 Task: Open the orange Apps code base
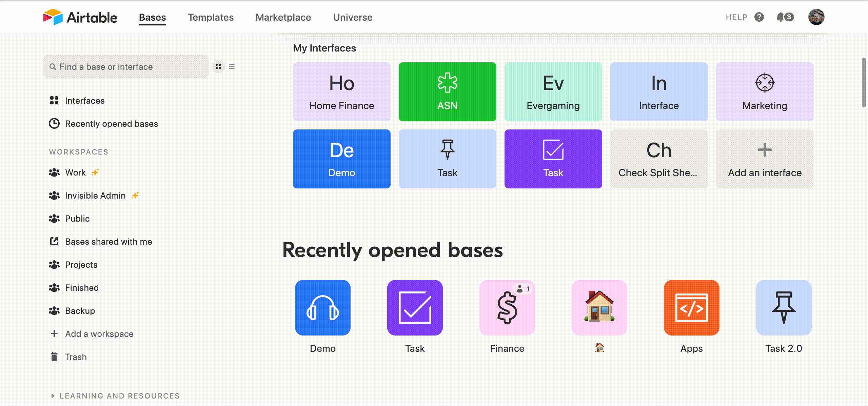click(x=691, y=308)
